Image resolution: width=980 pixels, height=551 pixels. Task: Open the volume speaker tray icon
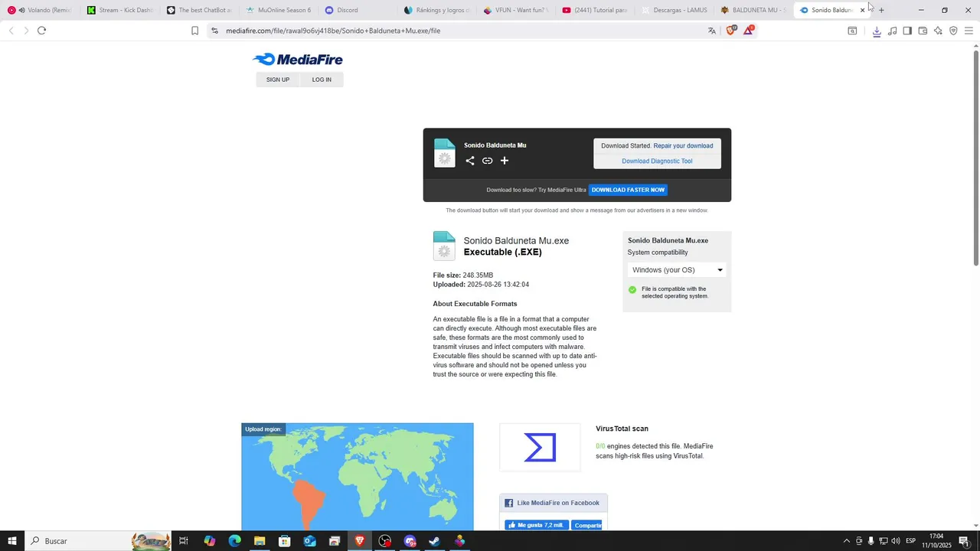(896, 541)
